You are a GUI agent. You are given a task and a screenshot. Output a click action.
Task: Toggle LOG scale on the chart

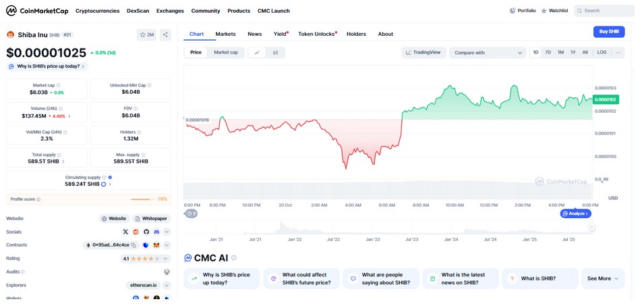coord(602,52)
